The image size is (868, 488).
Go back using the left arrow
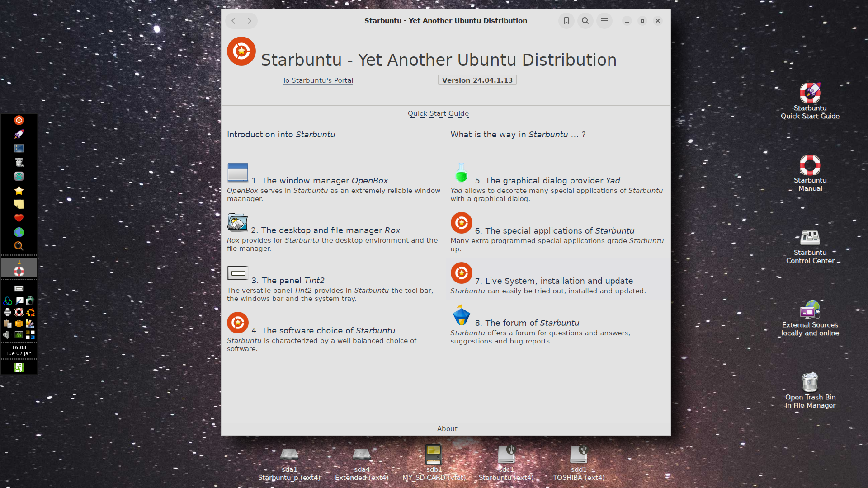(233, 21)
